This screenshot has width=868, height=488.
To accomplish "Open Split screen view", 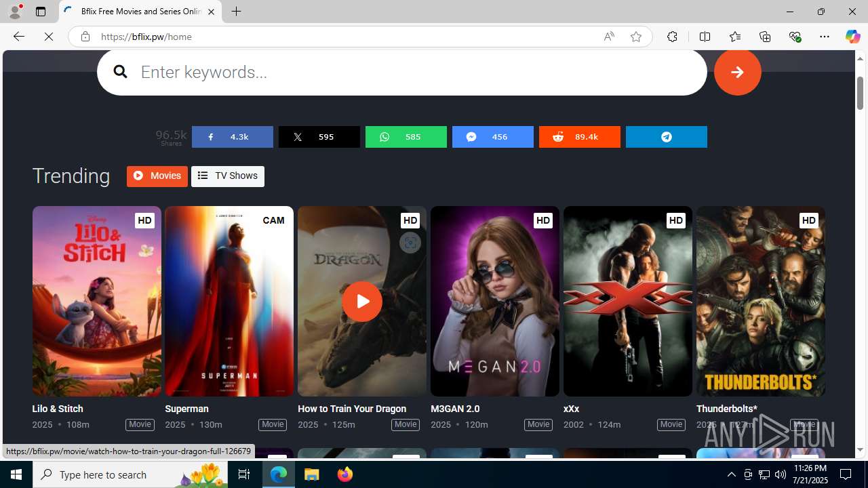I will 705,37.
